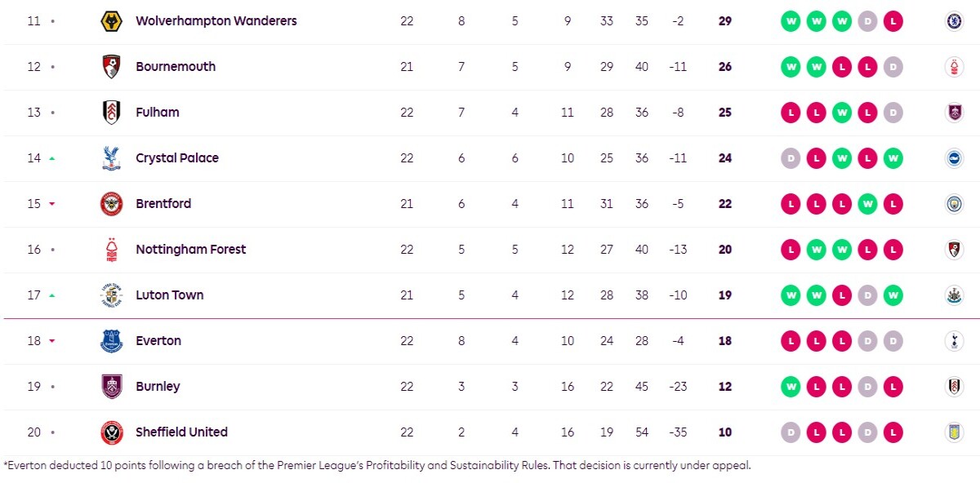The height and width of the screenshot is (483, 980).
Task: Open the Luton Town team link
Action: (170, 295)
